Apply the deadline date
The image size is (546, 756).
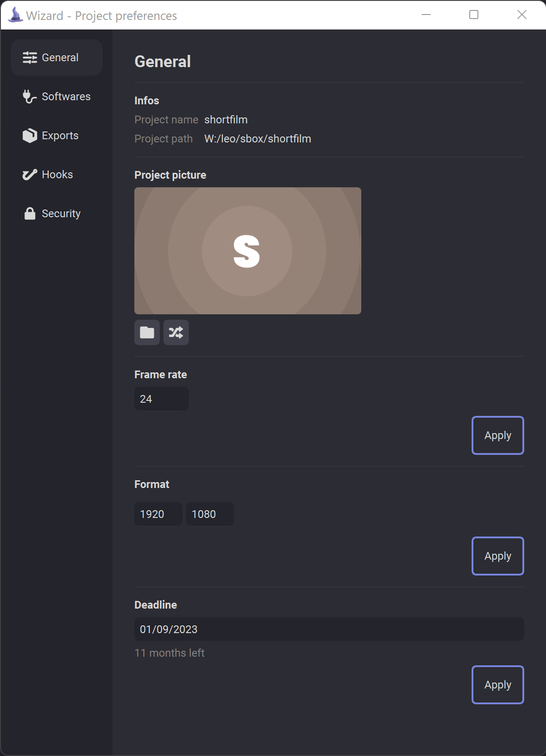click(498, 685)
